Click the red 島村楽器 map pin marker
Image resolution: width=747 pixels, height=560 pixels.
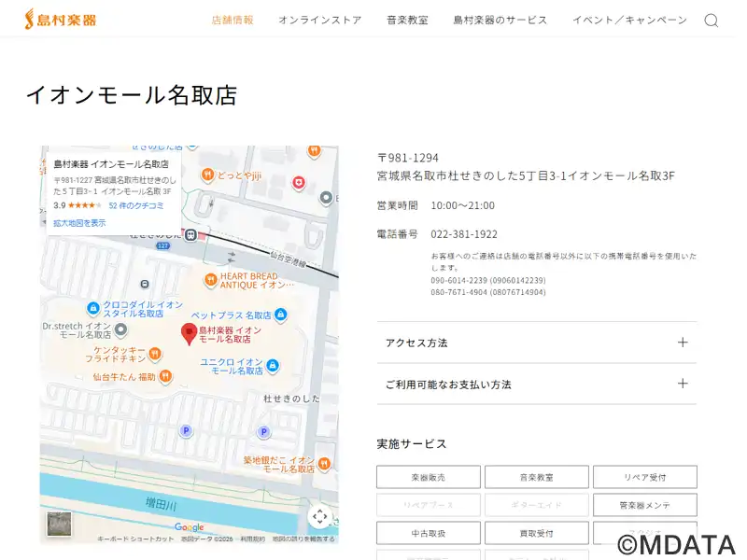tap(189, 334)
